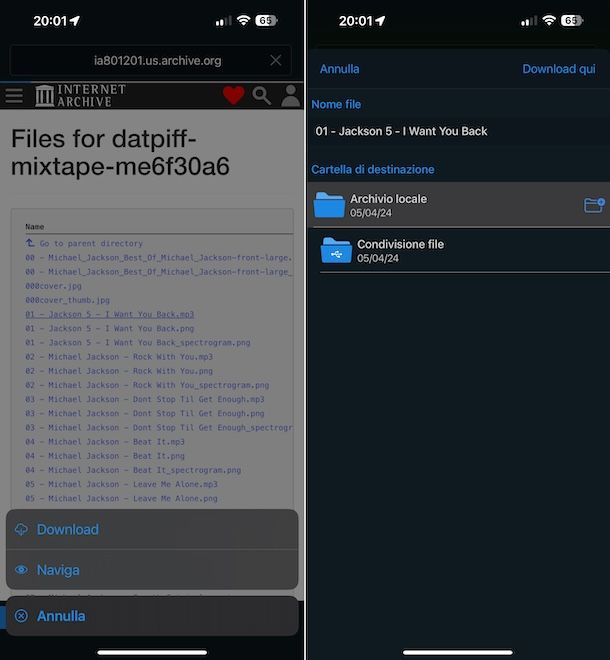Image resolution: width=610 pixels, height=660 pixels.
Task: Tap location arrow in left status bar
Action: click(75, 21)
